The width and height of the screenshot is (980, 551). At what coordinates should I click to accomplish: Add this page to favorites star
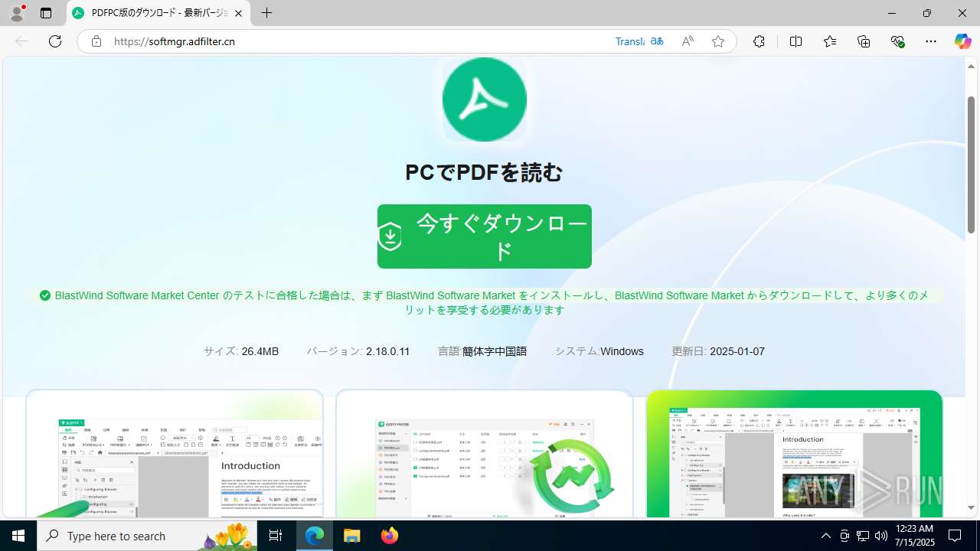point(717,41)
